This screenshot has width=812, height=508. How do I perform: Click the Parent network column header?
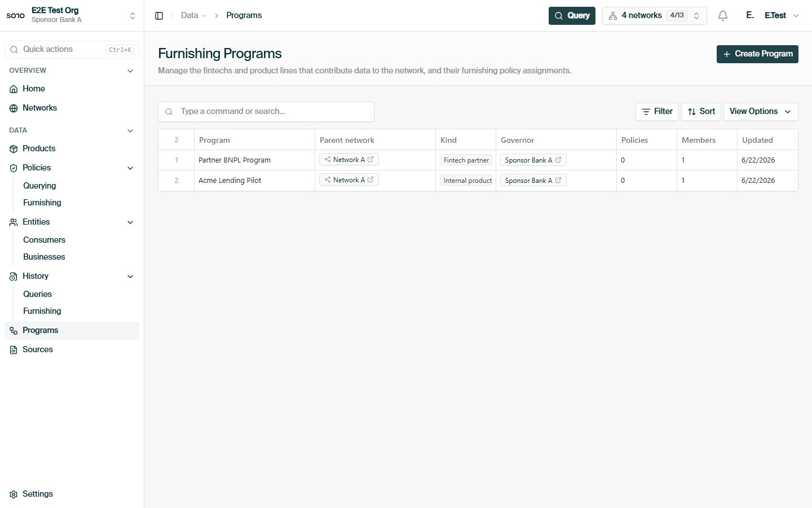point(375,140)
